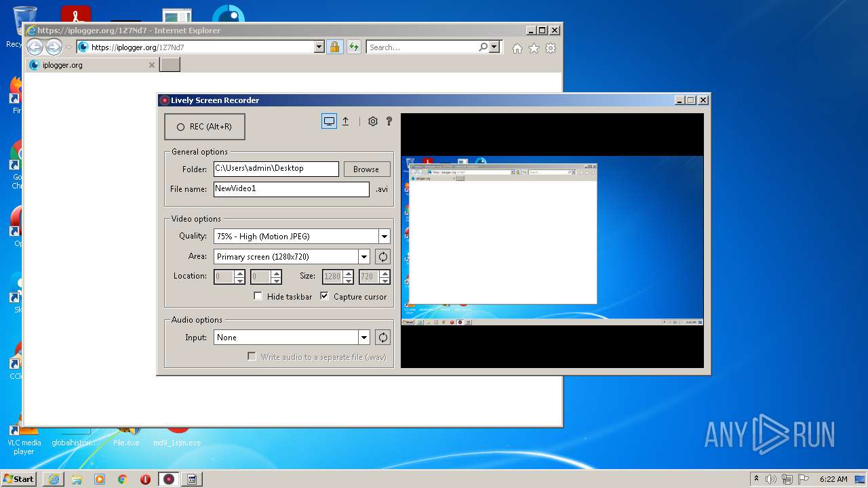
Task: Recent pages dropdown next to IE forward button
Action: coord(68,47)
